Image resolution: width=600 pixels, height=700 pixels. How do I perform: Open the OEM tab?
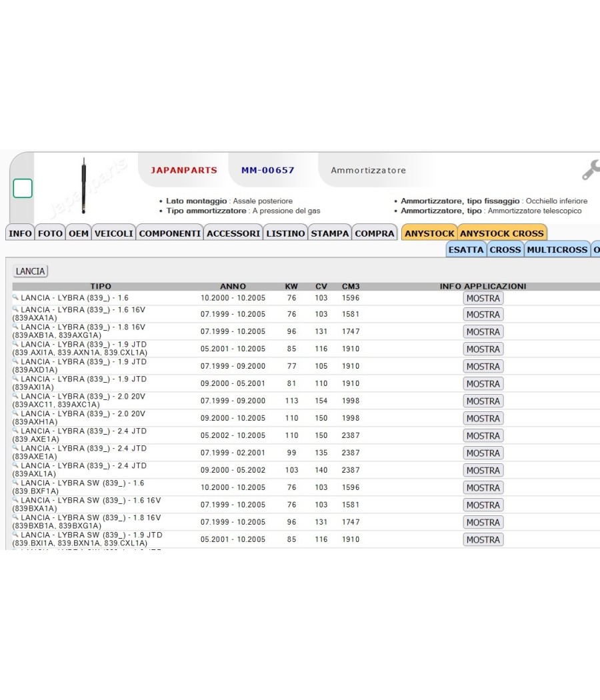pos(79,233)
